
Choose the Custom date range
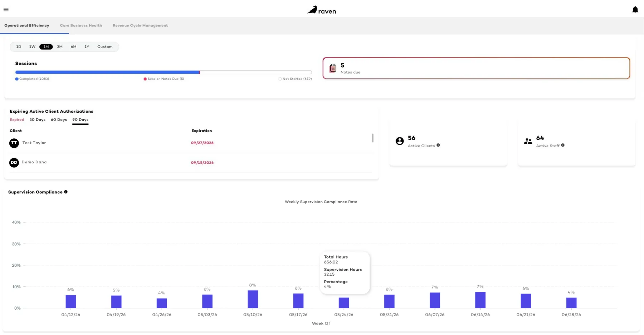[x=105, y=47]
